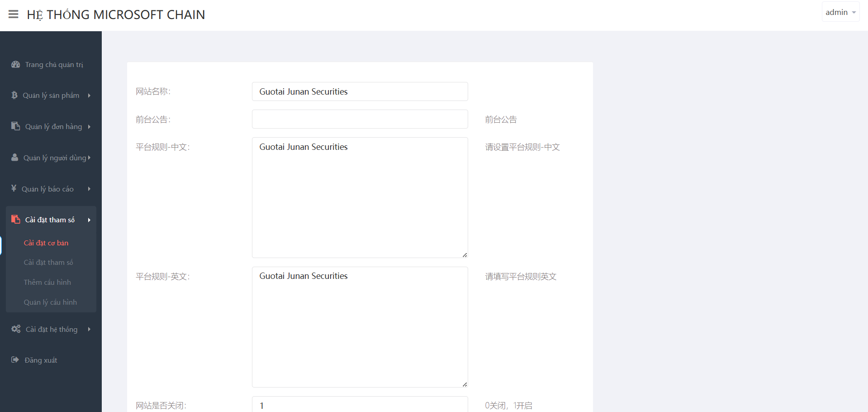Click the bitcoin icon for Quản lý sản phẩm

(x=14, y=95)
